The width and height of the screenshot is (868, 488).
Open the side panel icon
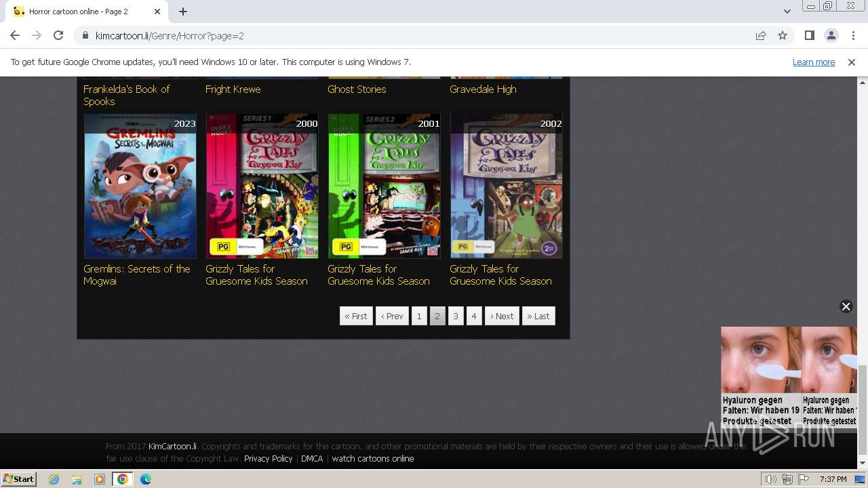point(809,35)
